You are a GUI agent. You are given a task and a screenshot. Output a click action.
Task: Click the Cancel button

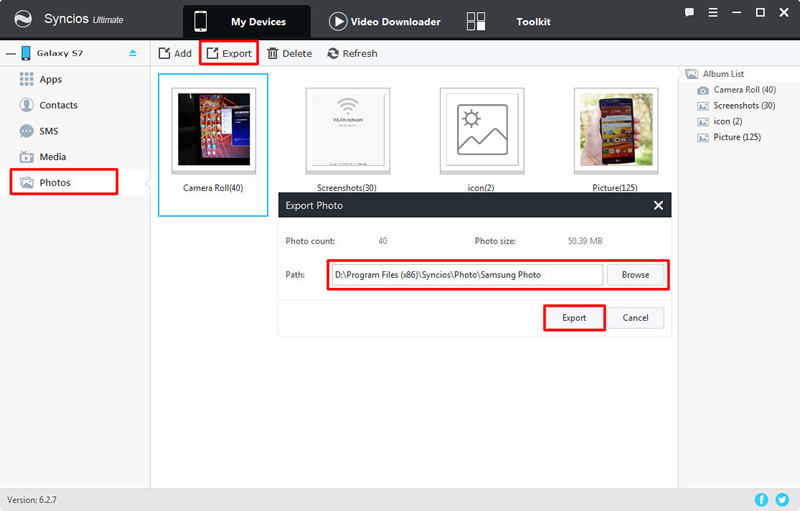pos(635,318)
